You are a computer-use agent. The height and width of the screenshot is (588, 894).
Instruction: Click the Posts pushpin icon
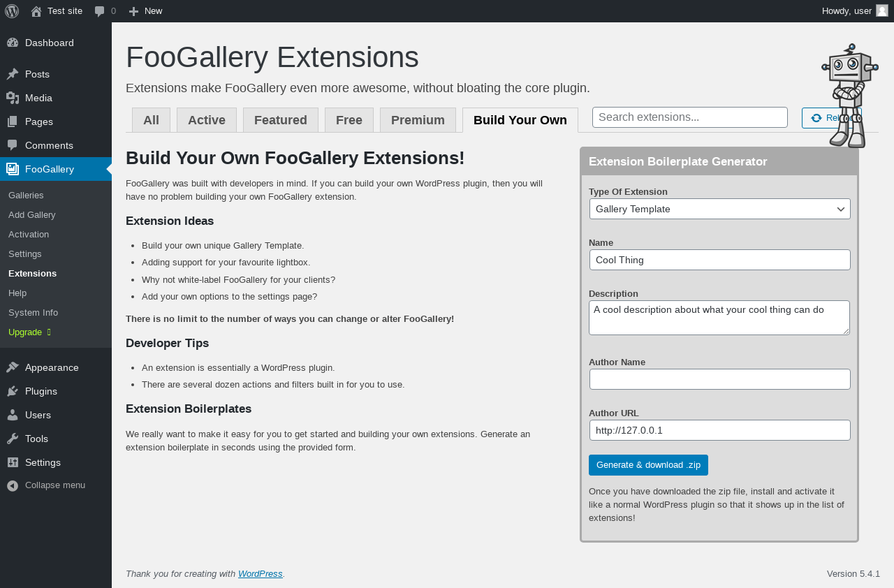13,74
